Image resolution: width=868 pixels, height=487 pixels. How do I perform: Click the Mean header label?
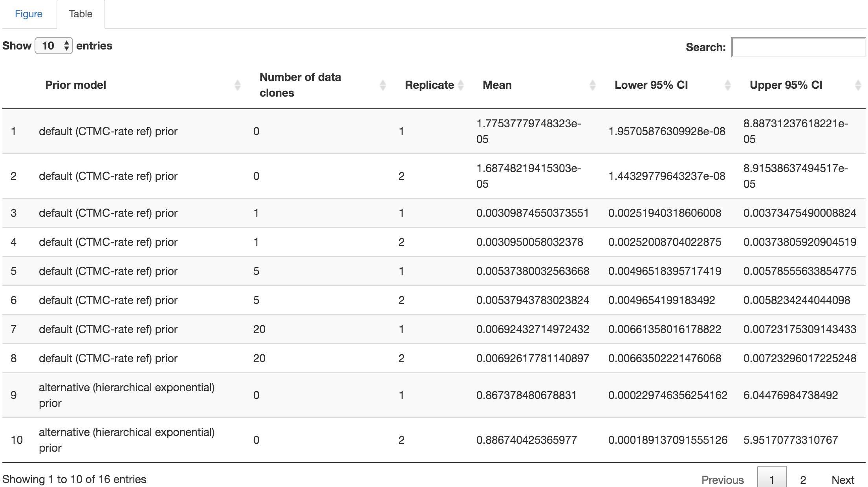[497, 85]
